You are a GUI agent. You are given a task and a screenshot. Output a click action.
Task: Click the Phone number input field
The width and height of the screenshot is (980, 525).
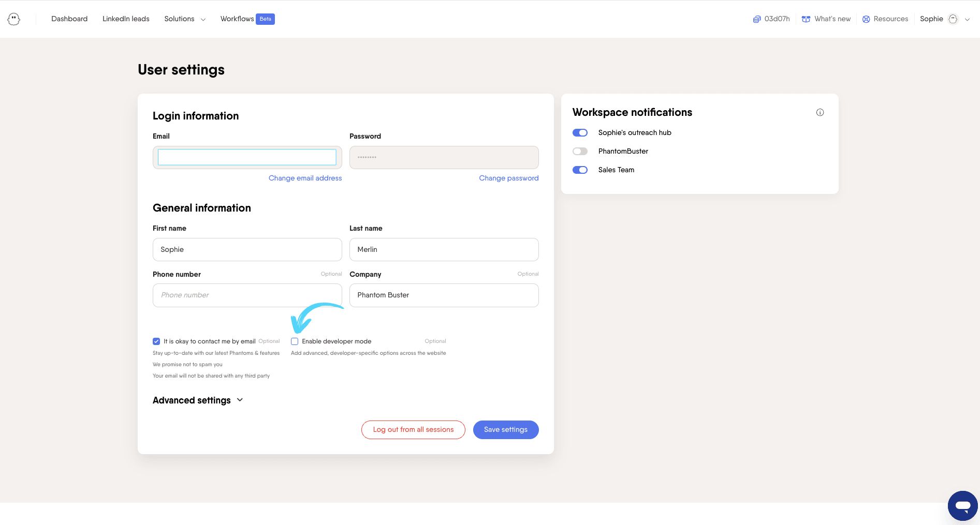(x=247, y=295)
